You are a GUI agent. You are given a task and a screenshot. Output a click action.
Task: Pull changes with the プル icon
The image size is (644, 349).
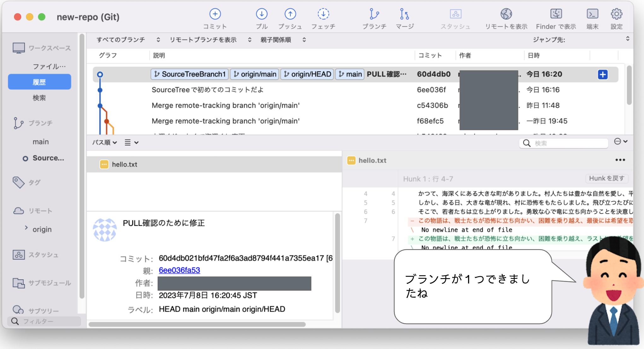(x=262, y=17)
